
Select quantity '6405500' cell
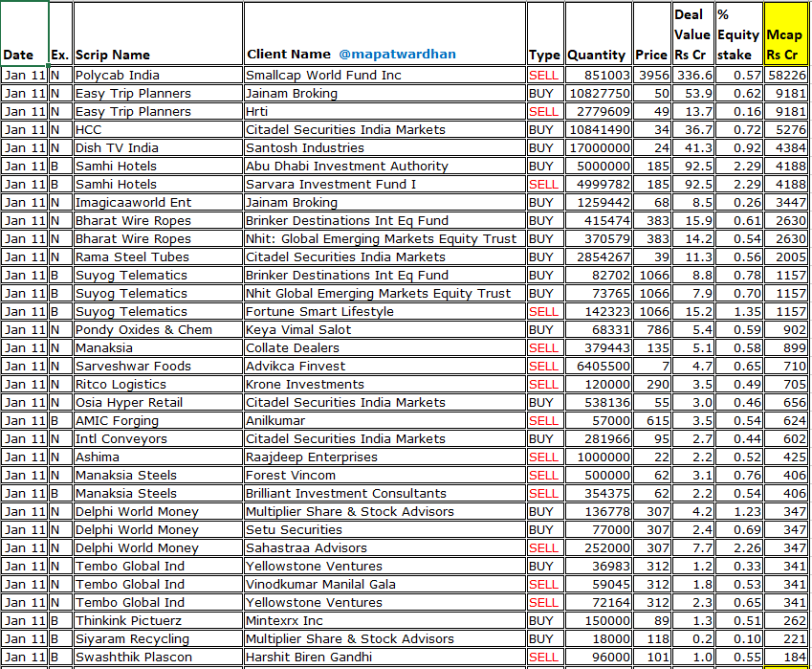point(598,366)
